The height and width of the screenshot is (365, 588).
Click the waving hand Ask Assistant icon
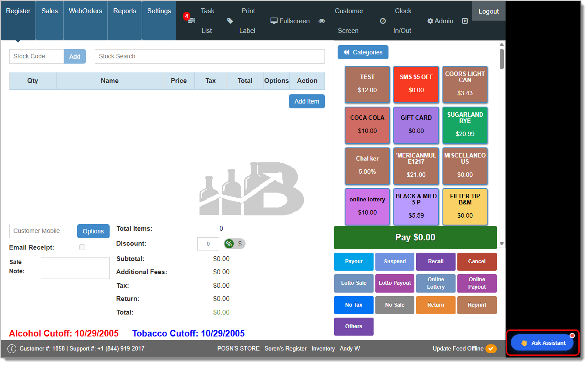[x=524, y=343]
